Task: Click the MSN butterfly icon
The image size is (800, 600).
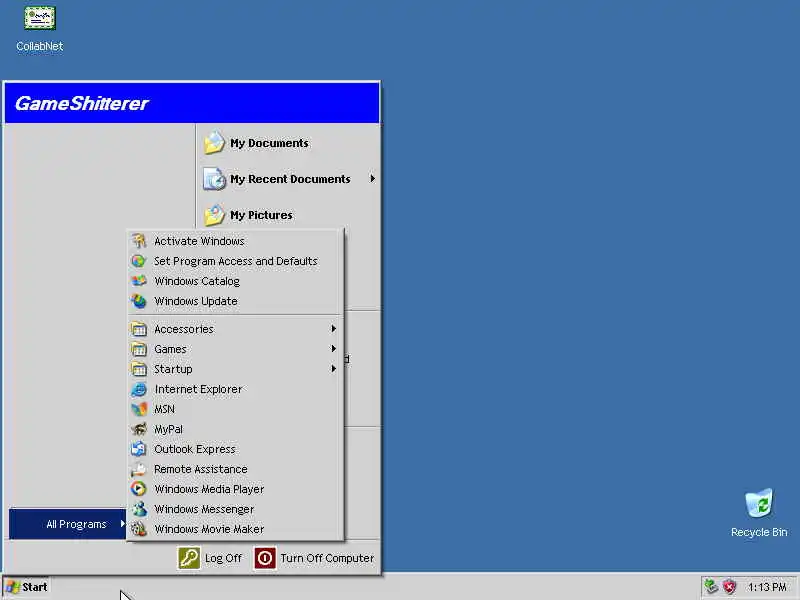Action: coord(139,409)
